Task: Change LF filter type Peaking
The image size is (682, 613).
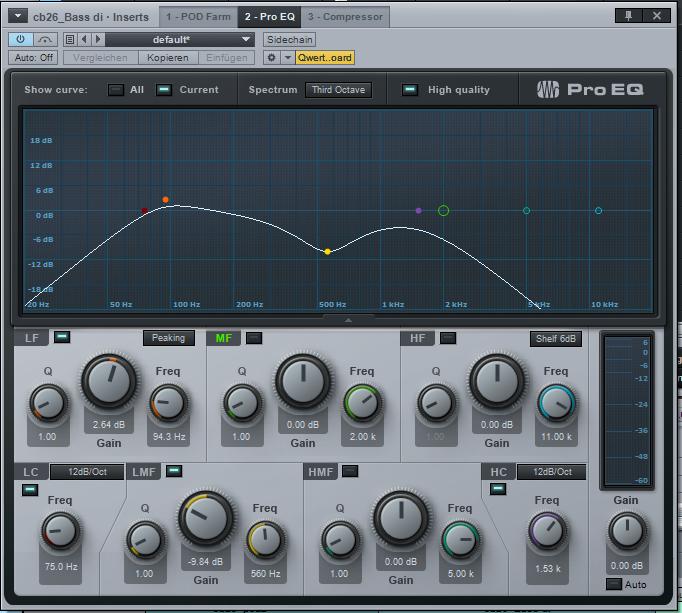Action: click(x=168, y=338)
